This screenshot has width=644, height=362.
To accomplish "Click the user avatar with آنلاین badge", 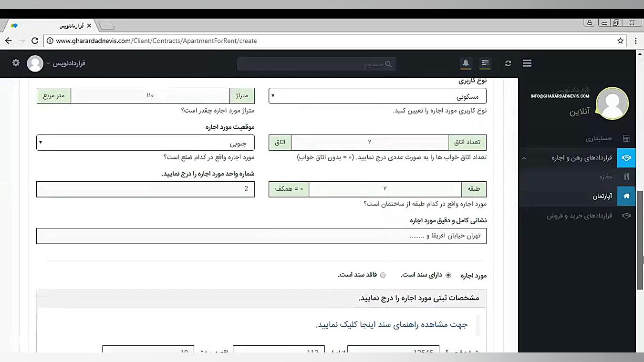I will pyautogui.click(x=612, y=103).
